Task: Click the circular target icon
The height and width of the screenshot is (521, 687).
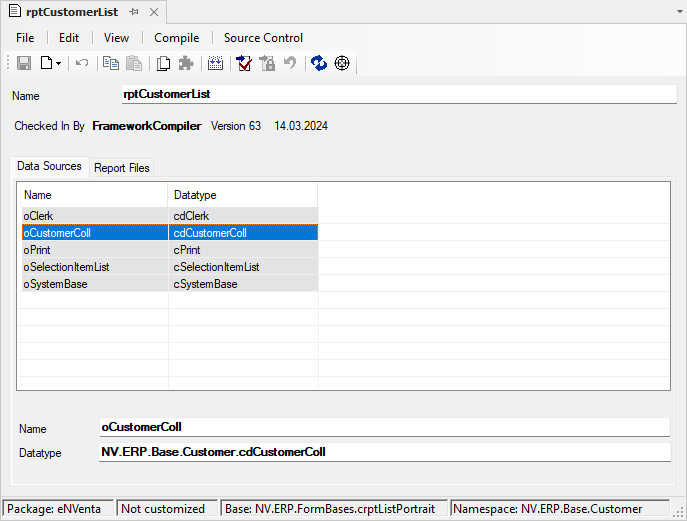Action: coord(342,63)
